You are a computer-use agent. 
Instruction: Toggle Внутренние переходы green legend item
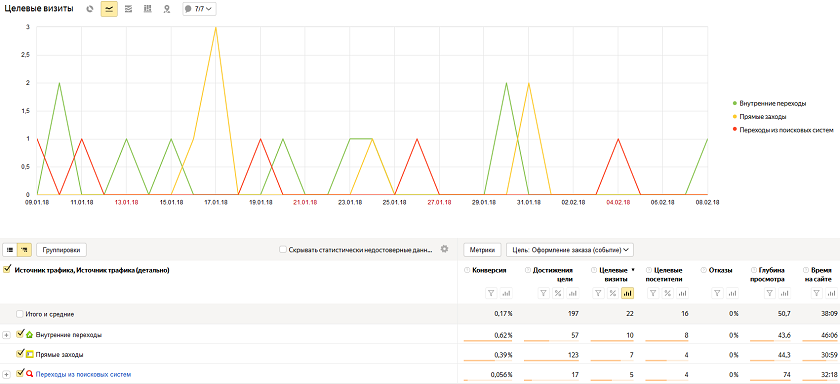(769, 103)
